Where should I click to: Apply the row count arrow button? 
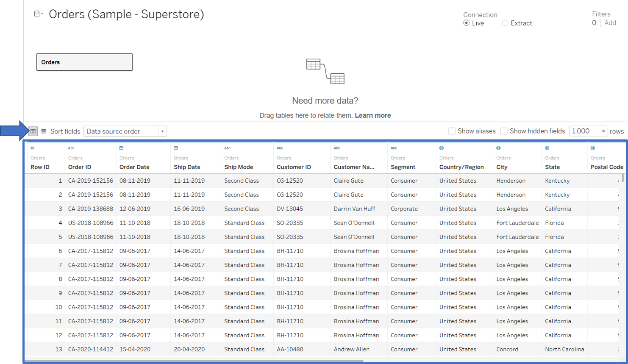tap(603, 131)
